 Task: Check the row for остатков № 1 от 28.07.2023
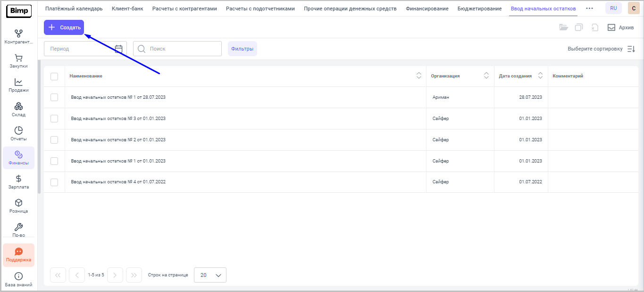pyautogui.click(x=54, y=97)
